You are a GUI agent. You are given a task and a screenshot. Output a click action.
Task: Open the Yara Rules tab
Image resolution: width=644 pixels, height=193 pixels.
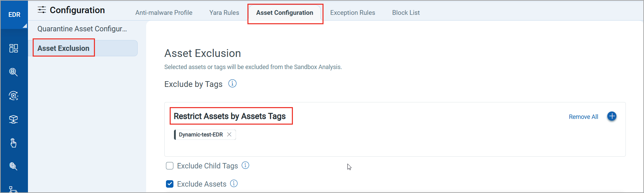[224, 13]
